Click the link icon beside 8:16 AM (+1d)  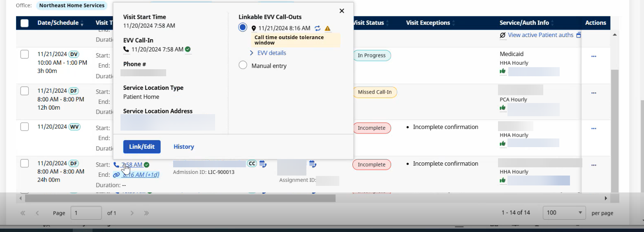point(116,175)
